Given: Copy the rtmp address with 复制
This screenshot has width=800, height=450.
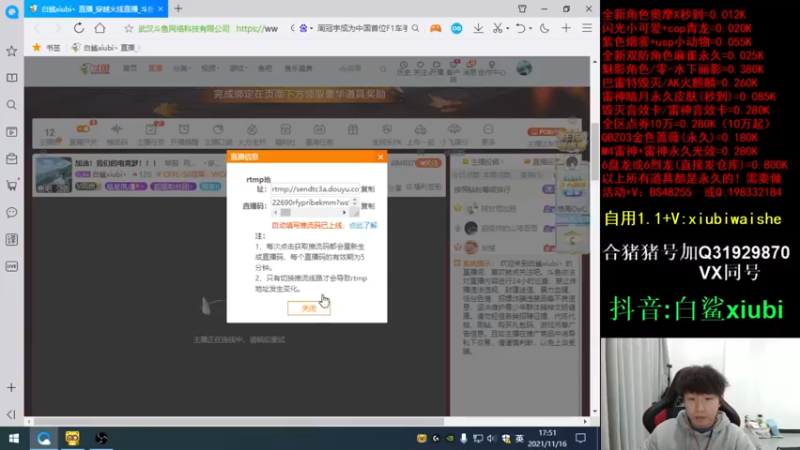Looking at the screenshot, I should (x=368, y=189).
